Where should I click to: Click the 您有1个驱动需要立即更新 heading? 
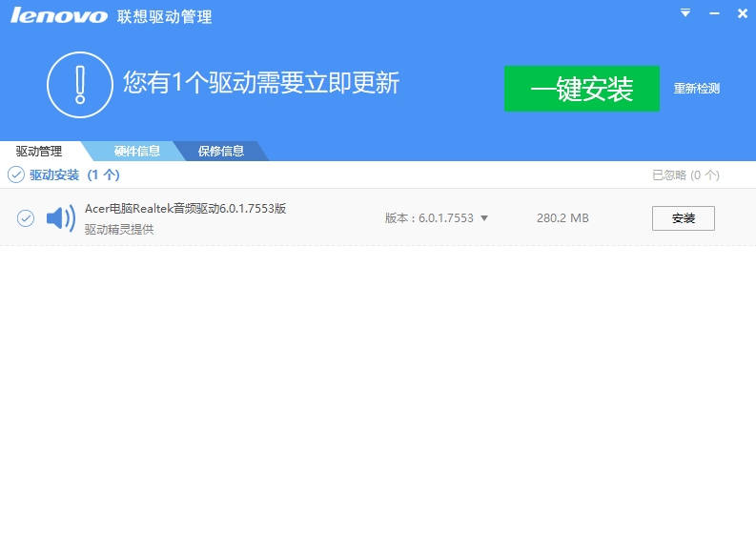click(261, 83)
